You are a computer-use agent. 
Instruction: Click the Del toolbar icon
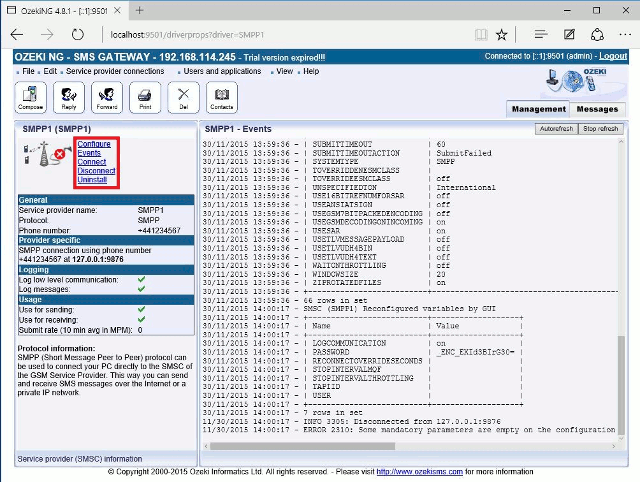pos(183,97)
